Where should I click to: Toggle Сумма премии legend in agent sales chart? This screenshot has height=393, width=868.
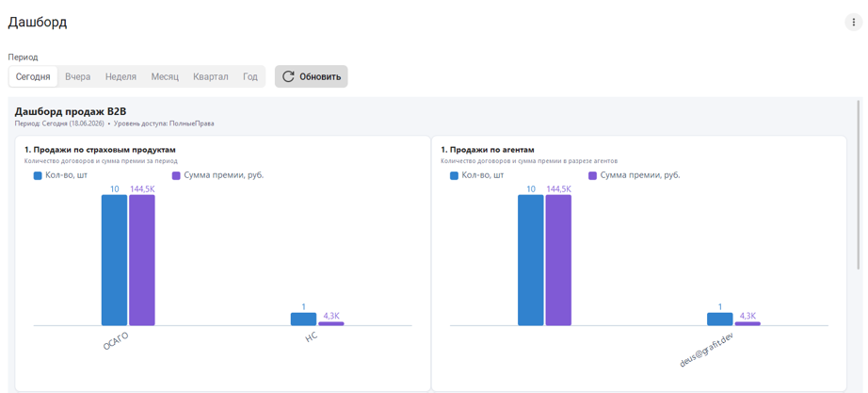(x=634, y=175)
